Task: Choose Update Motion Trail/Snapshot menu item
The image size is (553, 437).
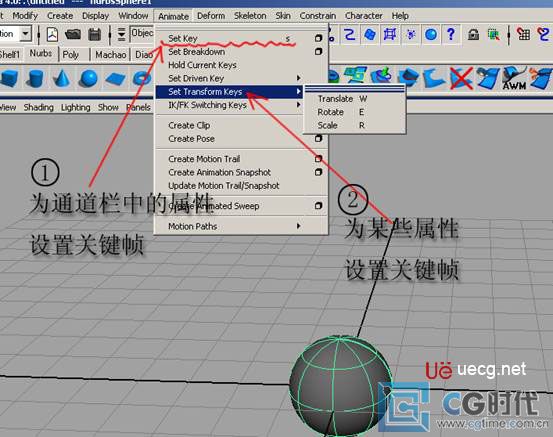Action: [241, 186]
